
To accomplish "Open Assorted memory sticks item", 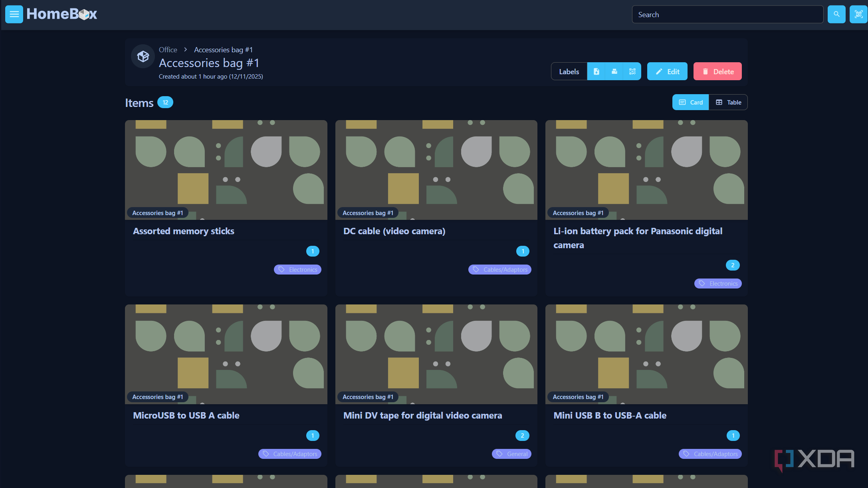I will pyautogui.click(x=184, y=231).
